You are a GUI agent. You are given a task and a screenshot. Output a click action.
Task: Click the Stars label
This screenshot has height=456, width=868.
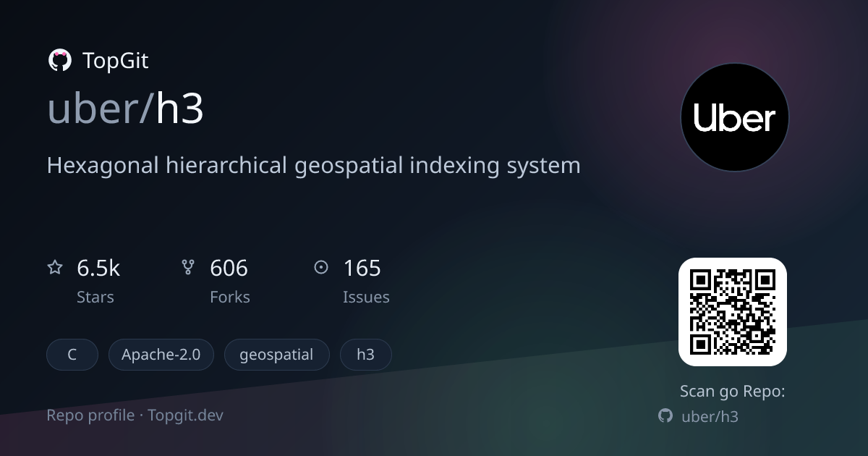[95, 297]
